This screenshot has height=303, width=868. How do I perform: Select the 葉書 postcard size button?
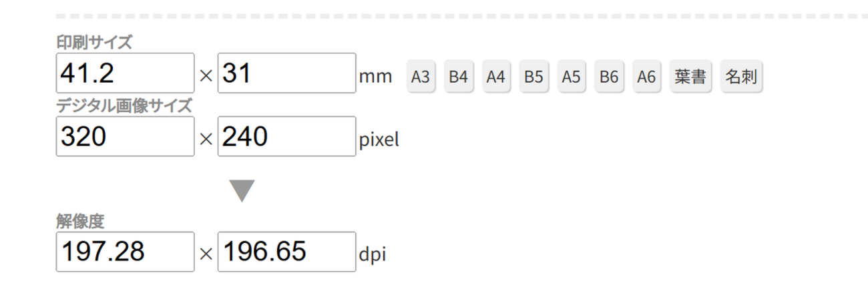(x=690, y=77)
